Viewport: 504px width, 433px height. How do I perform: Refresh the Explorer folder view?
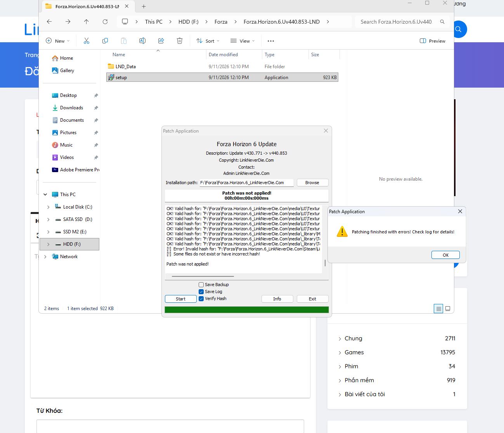(x=105, y=22)
